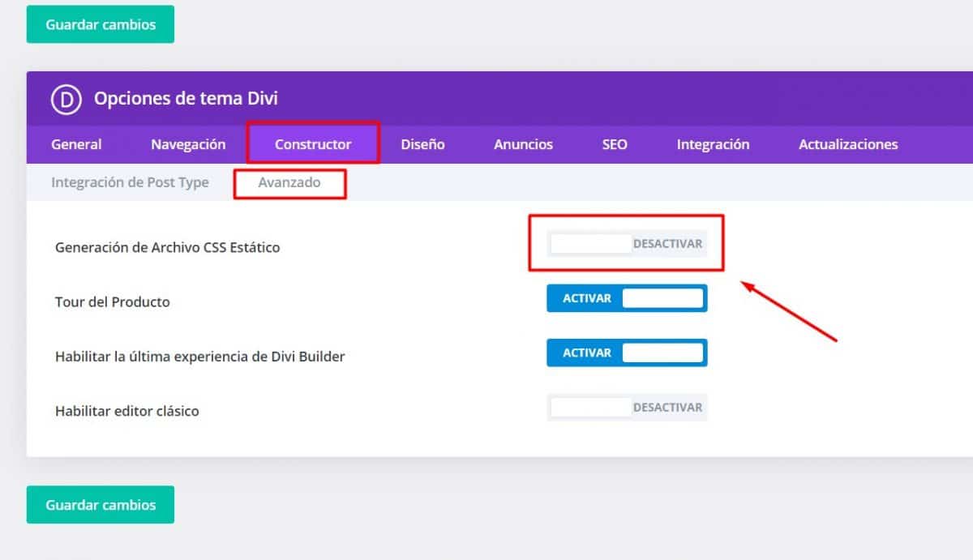Go to the Anuncios tab
This screenshot has height=560, width=973.
click(523, 144)
